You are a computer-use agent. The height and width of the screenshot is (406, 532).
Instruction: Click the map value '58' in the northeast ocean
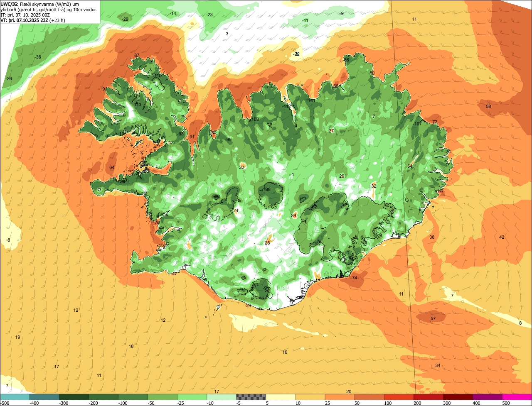click(x=488, y=106)
